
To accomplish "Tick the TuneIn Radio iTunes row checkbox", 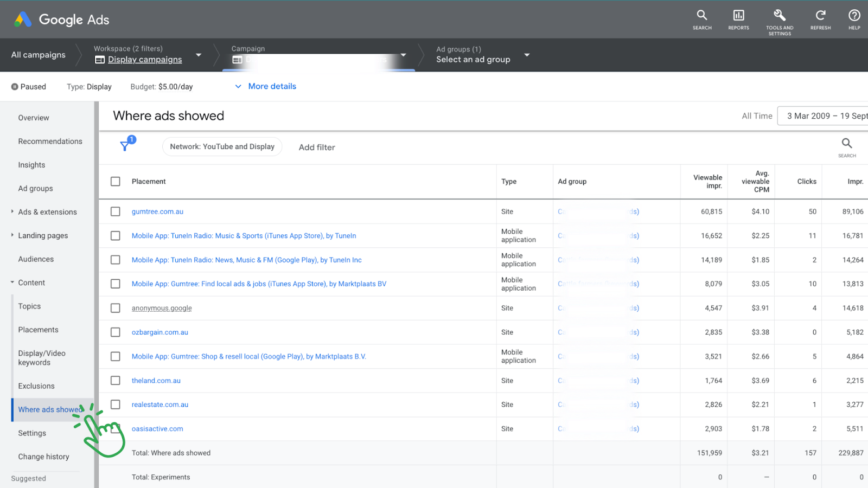I will click(116, 236).
